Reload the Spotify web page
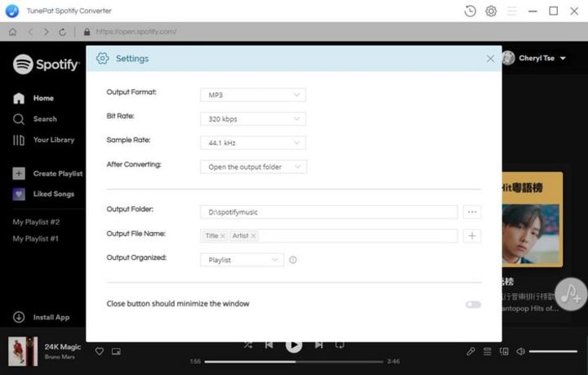Screen dimensions: 588x375 point(62,32)
